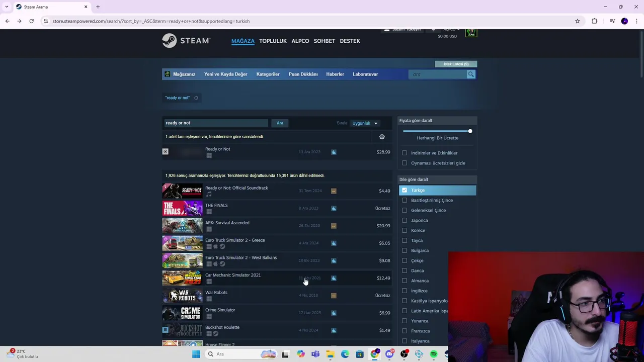This screenshot has width=644, height=362.
Task: Open Euro Truck Simulator 2 - Greece result
Action: pyautogui.click(x=277, y=243)
